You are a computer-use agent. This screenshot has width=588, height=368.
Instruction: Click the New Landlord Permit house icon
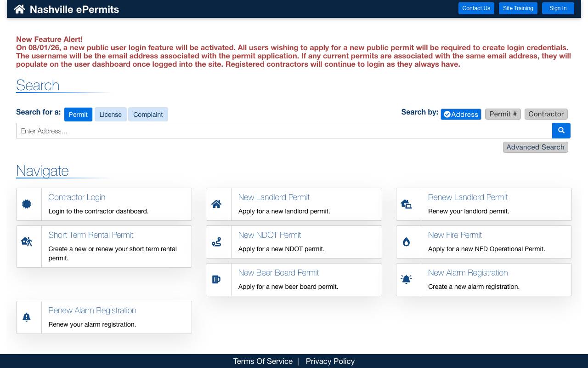tap(216, 204)
